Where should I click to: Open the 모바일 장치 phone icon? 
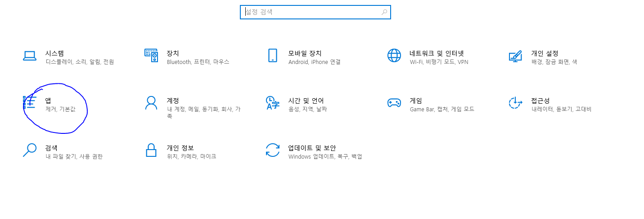tap(273, 55)
